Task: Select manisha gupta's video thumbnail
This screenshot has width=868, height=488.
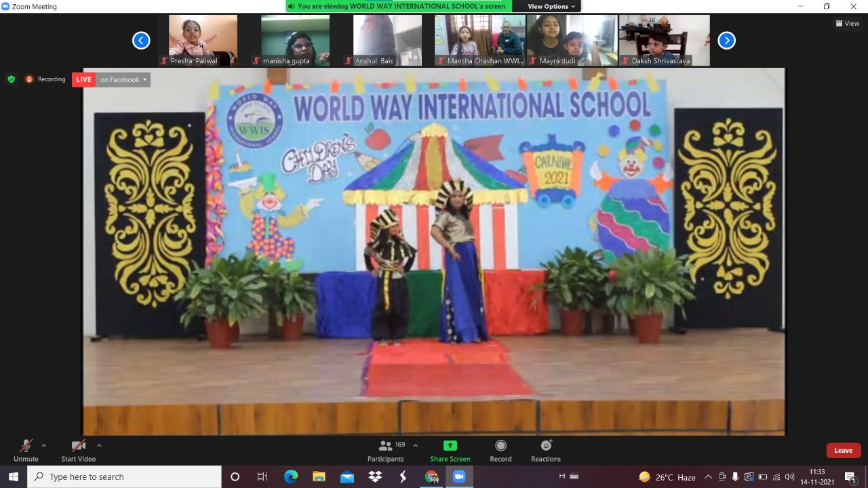Action: (295, 40)
